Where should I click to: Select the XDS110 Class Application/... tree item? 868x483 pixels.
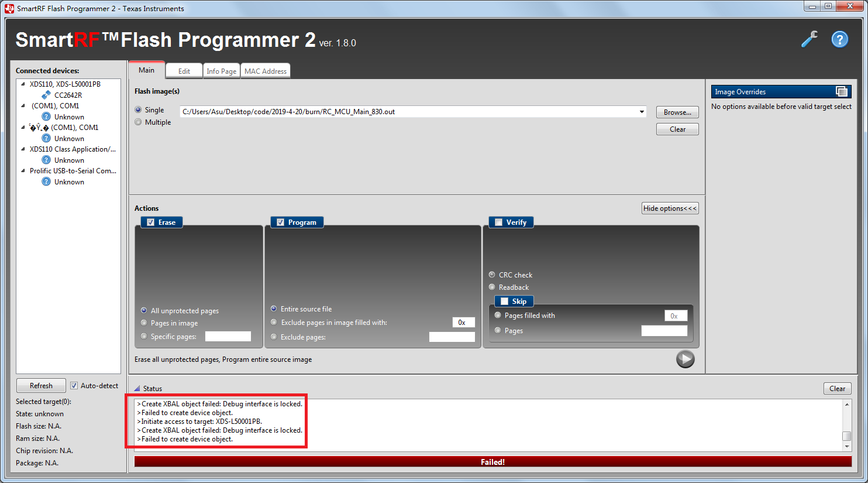tap(73, 149)
